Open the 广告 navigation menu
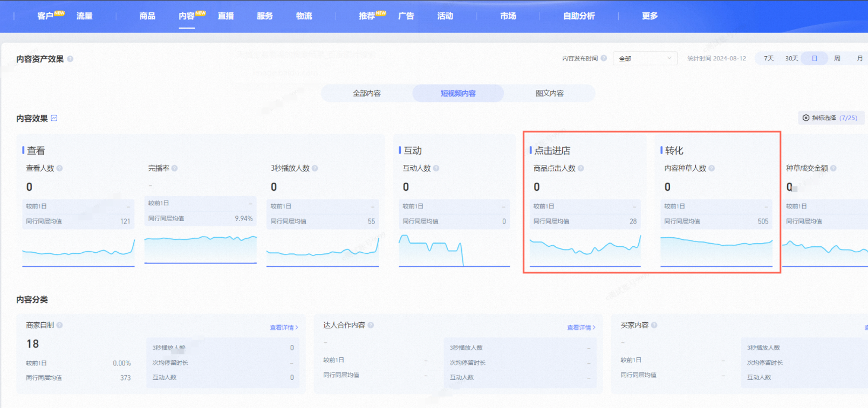The height and width of the screenshot is (408, 868). (406, 16)
